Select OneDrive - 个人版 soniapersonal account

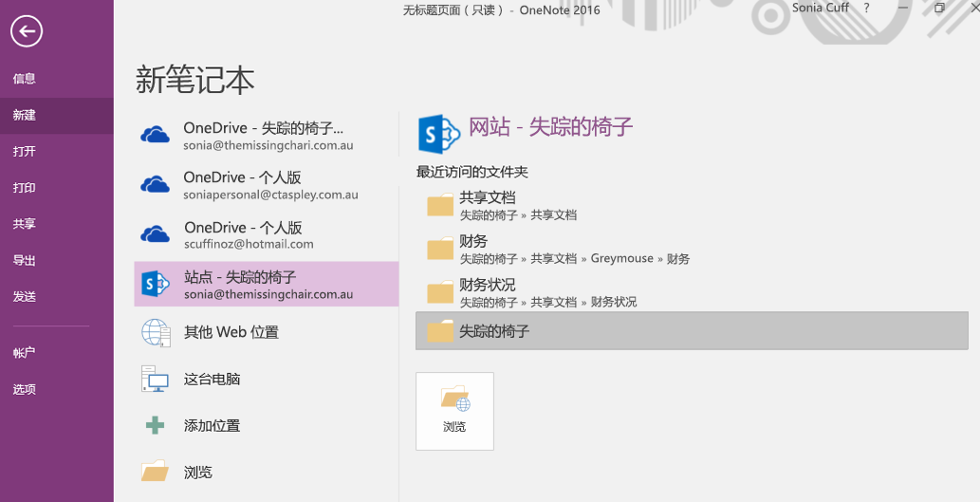[x=267, y=185]
